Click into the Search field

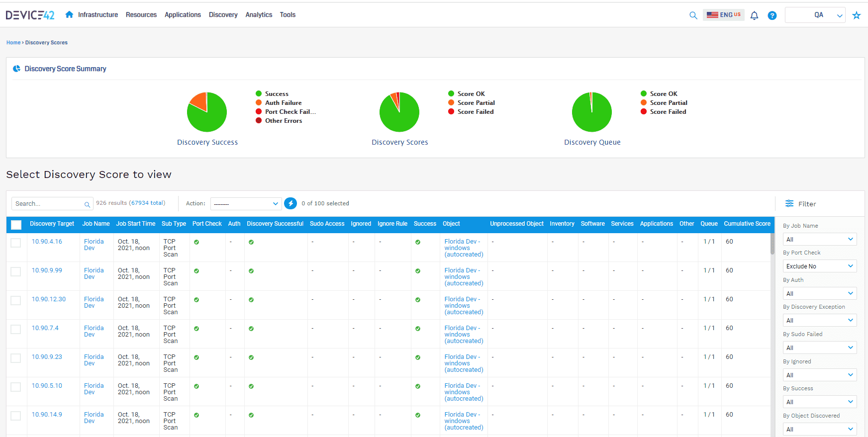coord(49,204)
